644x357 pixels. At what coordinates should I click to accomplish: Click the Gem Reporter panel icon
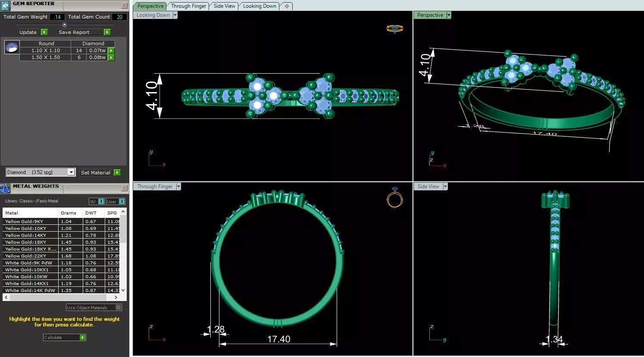pos(5,5)
